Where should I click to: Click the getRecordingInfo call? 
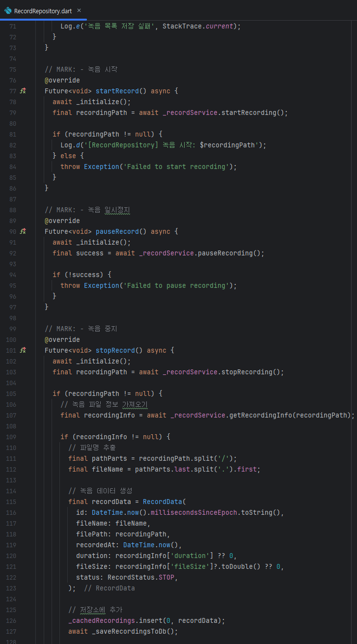(x=261, y=415)
